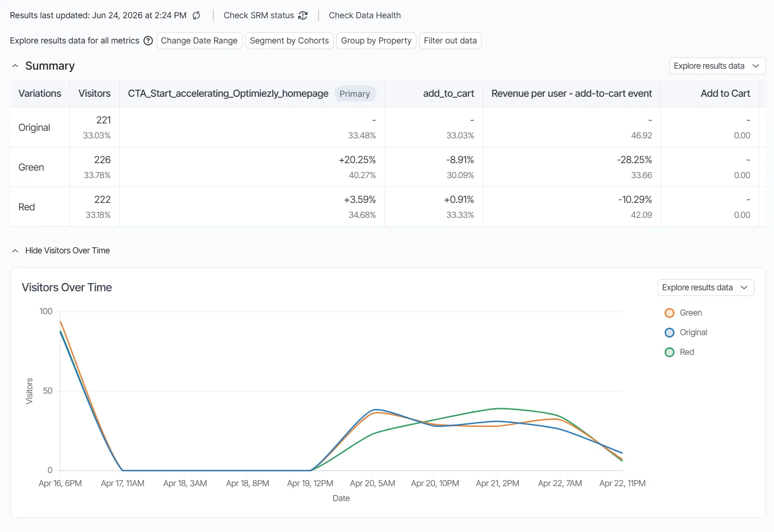
Task: Open Summary Explore results data dropdown
Action: tap(717, 66)
